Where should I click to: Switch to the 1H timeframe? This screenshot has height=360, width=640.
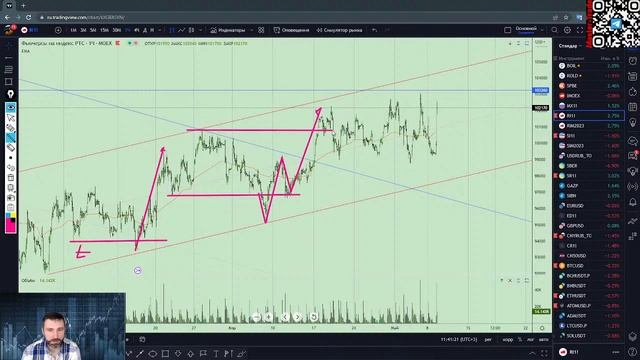(x=128, y=30)
